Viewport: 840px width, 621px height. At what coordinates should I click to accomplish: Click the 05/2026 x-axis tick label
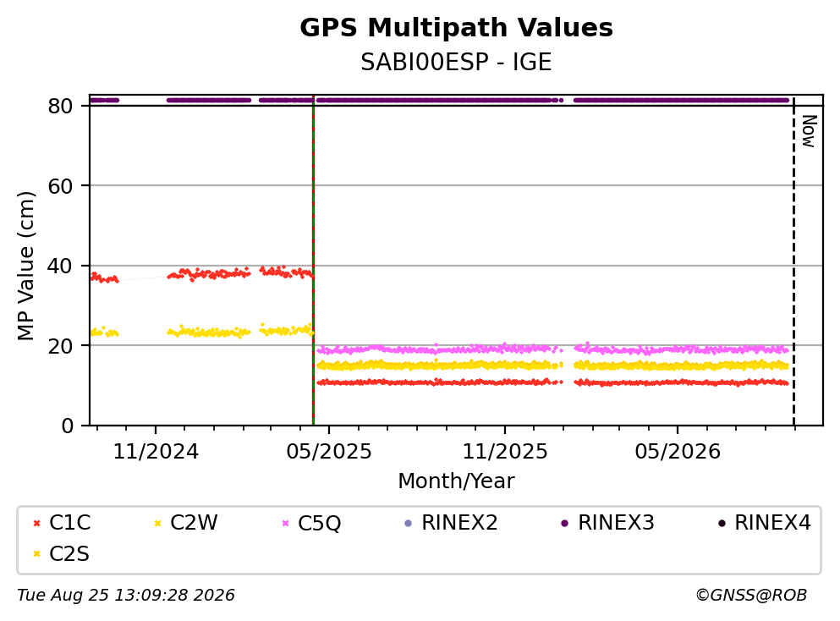(678, 452)
